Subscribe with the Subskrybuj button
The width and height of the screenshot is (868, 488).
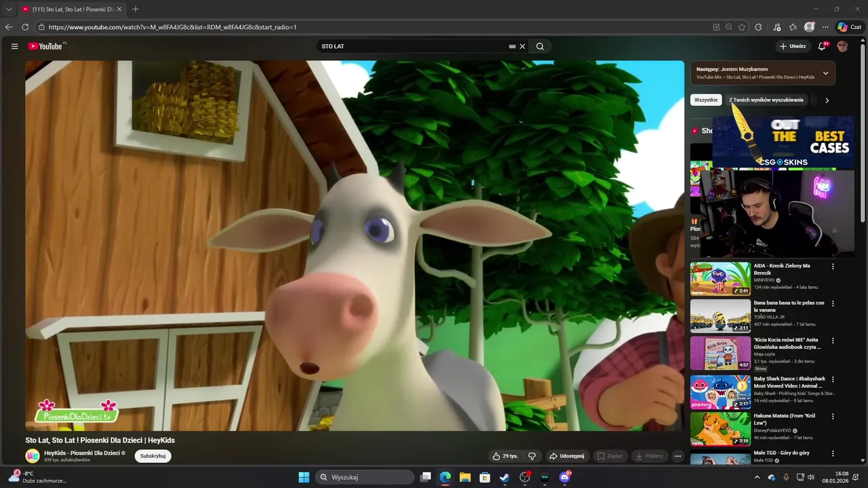click(153, 456)
